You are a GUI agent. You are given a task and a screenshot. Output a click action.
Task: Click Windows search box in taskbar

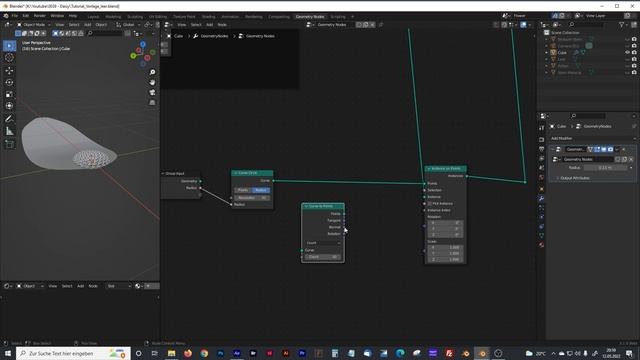[x=73, y=353]
